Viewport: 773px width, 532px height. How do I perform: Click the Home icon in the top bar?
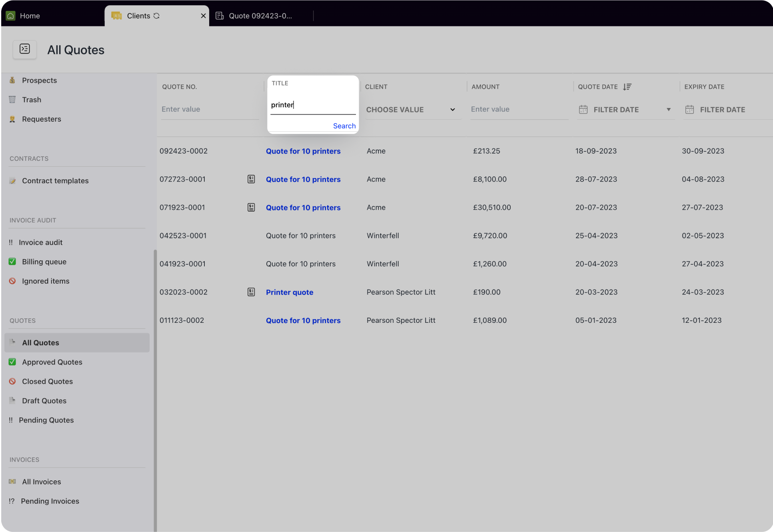click(x=10, y=16)
